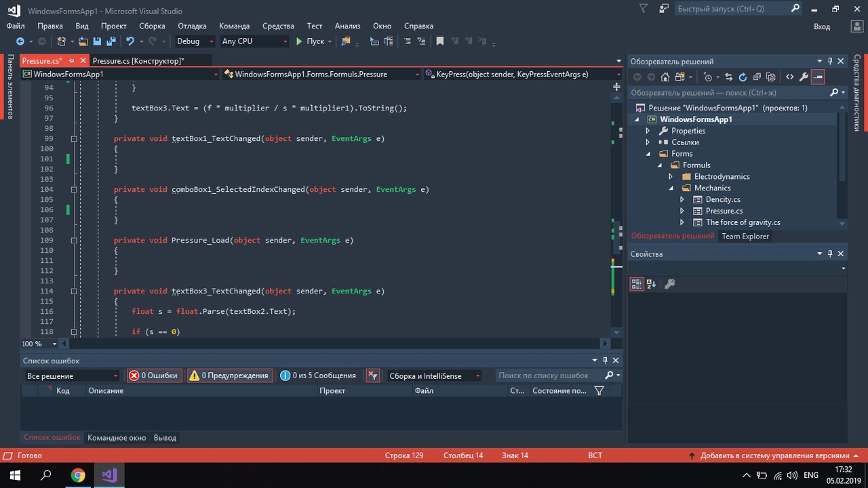Switch to the Team Explorer tab
The image size is (868, 488).
[x=745, y=236]
